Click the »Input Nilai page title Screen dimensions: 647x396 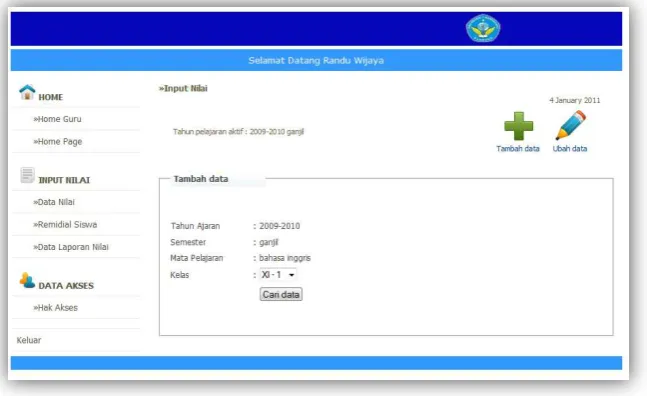[183, 88]
